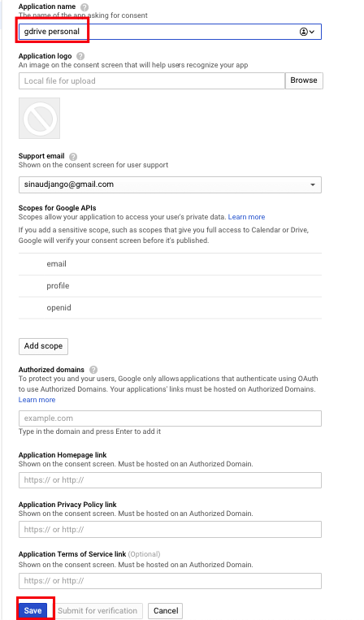Click the Terms of Service link field
This screenshot has height=620, width=364.
click(170, 581)
